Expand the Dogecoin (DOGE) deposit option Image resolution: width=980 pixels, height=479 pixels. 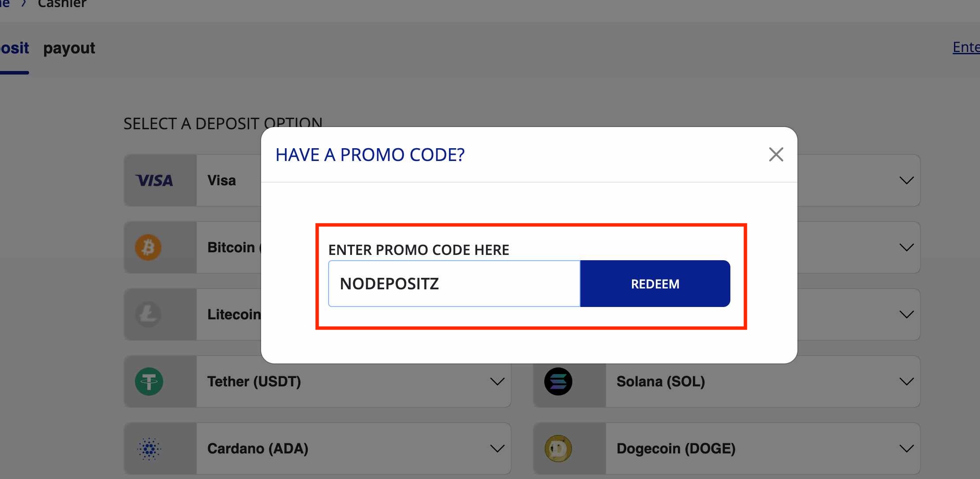(906, 448)
